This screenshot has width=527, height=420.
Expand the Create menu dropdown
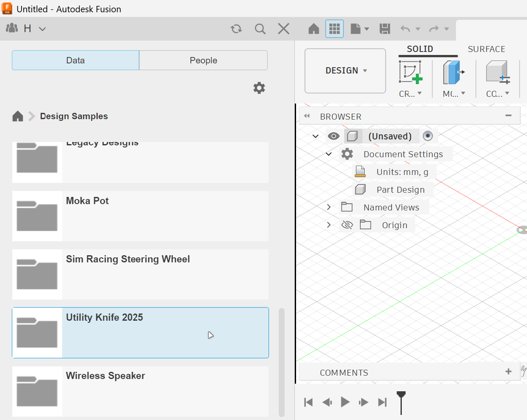(x=411, y=94)
